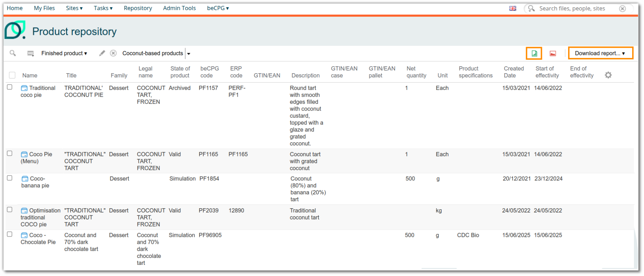The image size is (644, 276).
Task: Click the PF96905 code cell
Action: pos(210,235)
